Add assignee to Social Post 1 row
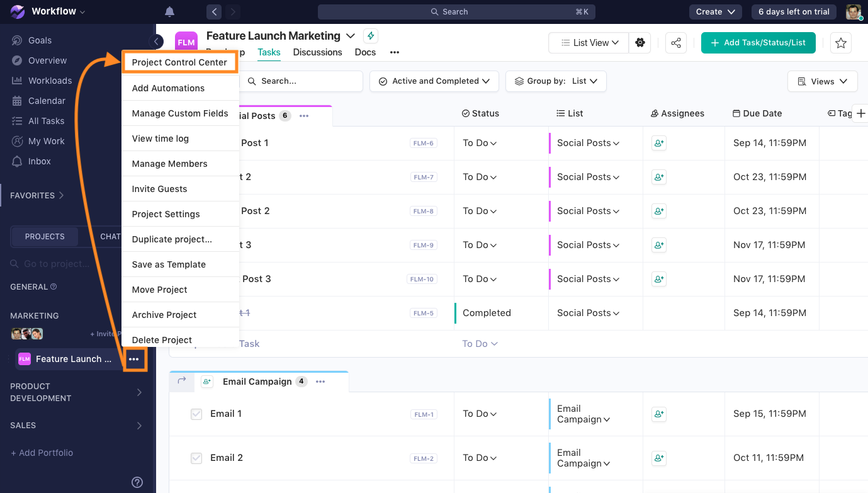 tap(659, 144)
